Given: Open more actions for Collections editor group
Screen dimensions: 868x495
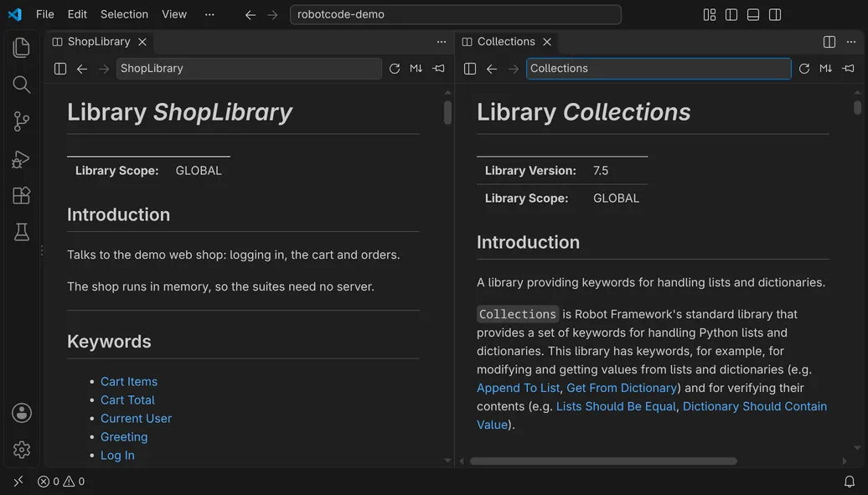Looking at the screenshot, I should tap(851, 42).
